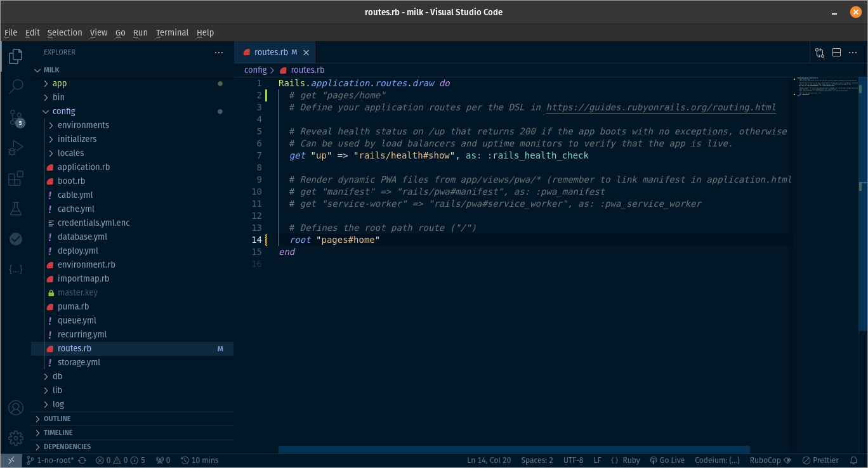Expand the locales folder
This screenshot has width=868, height=468.
132,153
